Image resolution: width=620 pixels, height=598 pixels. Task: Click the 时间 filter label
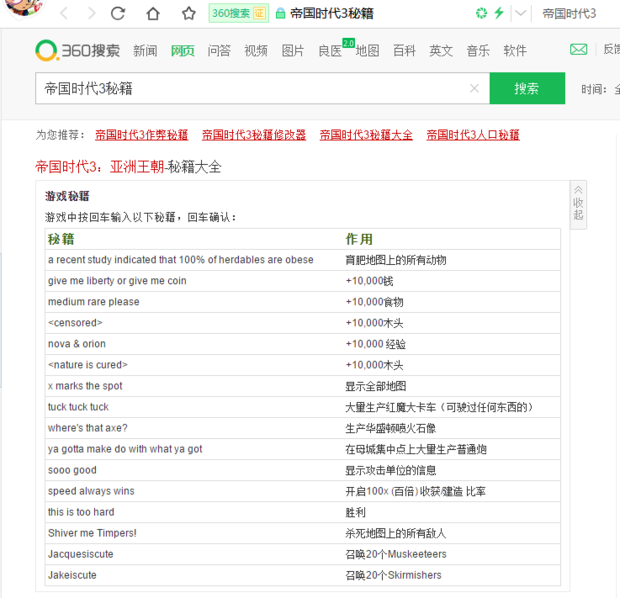pos(594,89)
